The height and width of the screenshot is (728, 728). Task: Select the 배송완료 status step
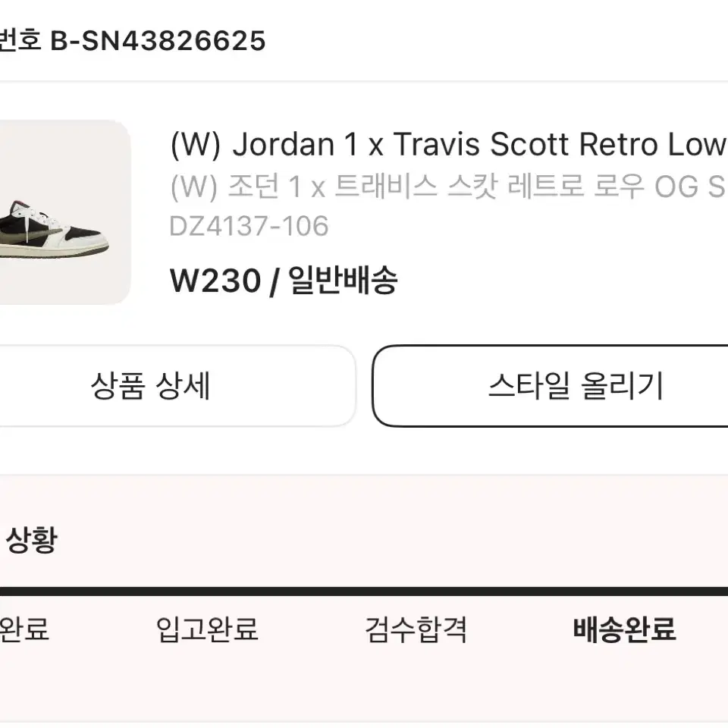tap(624, 629)
